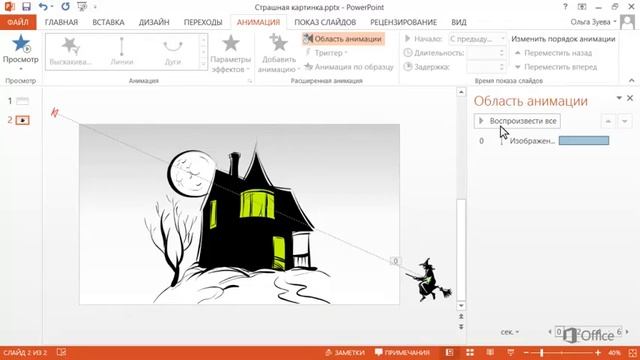Click the blue animation timing bar
This screenshot has width=640, height=360.
coord(584,141)
